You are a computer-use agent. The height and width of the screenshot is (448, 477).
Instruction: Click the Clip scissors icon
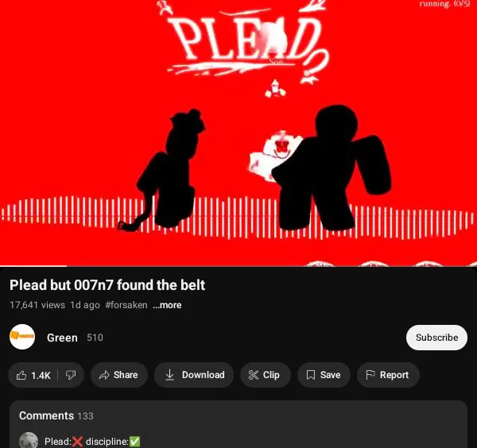click(254, 375)
